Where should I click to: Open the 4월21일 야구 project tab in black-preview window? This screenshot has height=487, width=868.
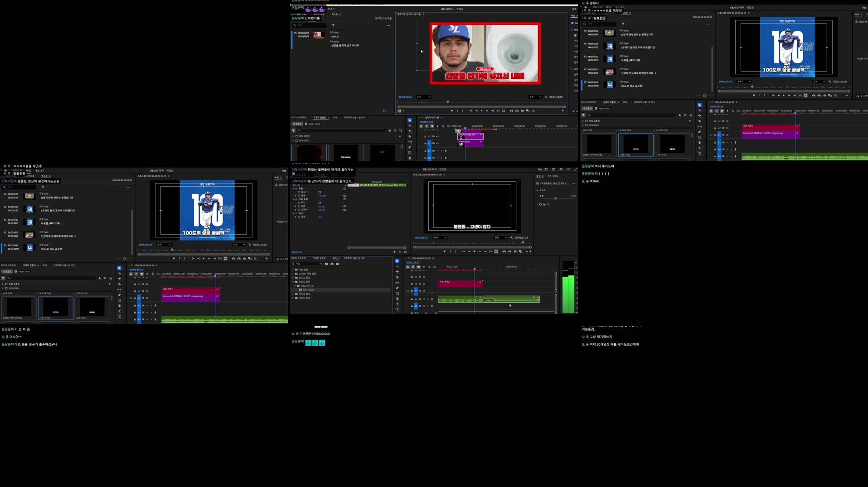(x=354, y=258)
